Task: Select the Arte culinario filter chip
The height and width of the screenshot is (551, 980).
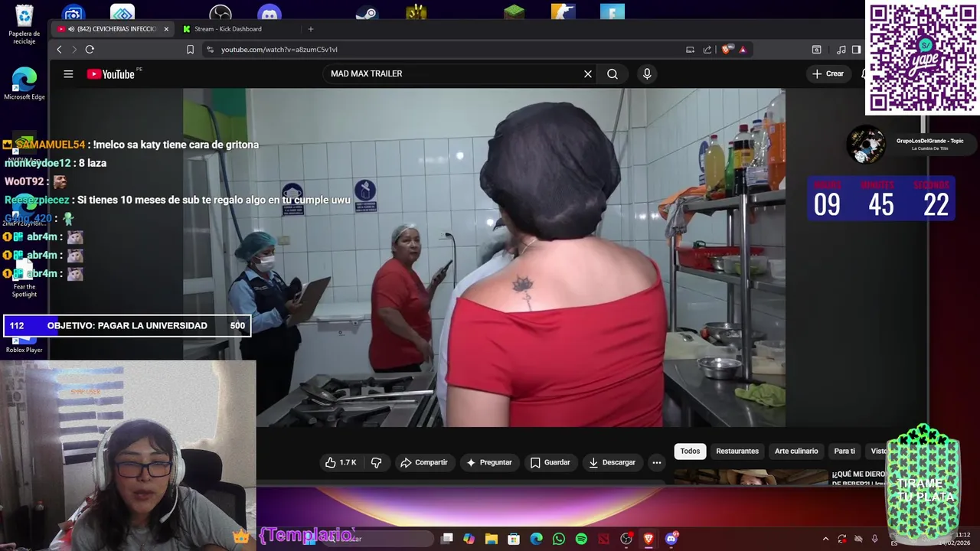Action: click(x=796, y=451)
